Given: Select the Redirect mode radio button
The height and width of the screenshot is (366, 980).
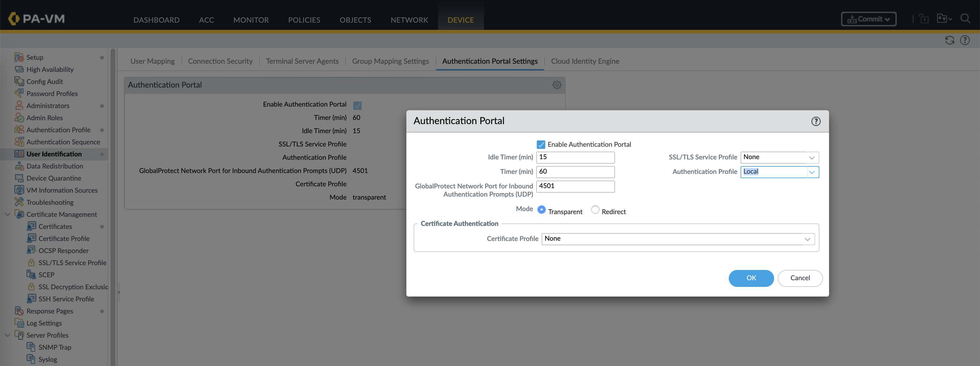Looking at the screenshot, I should coord(595,210).
